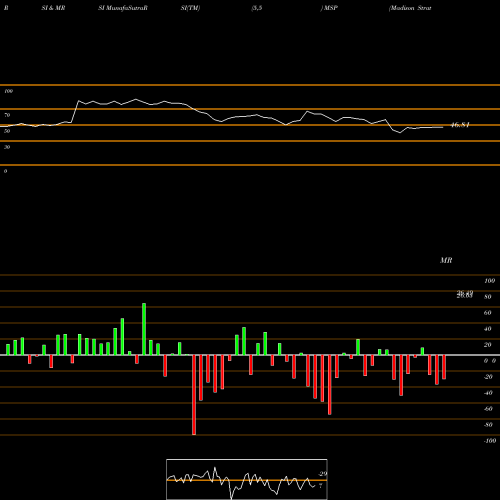
Task: Click the 50 level label on RSI chart
Action: click(7, 131)
